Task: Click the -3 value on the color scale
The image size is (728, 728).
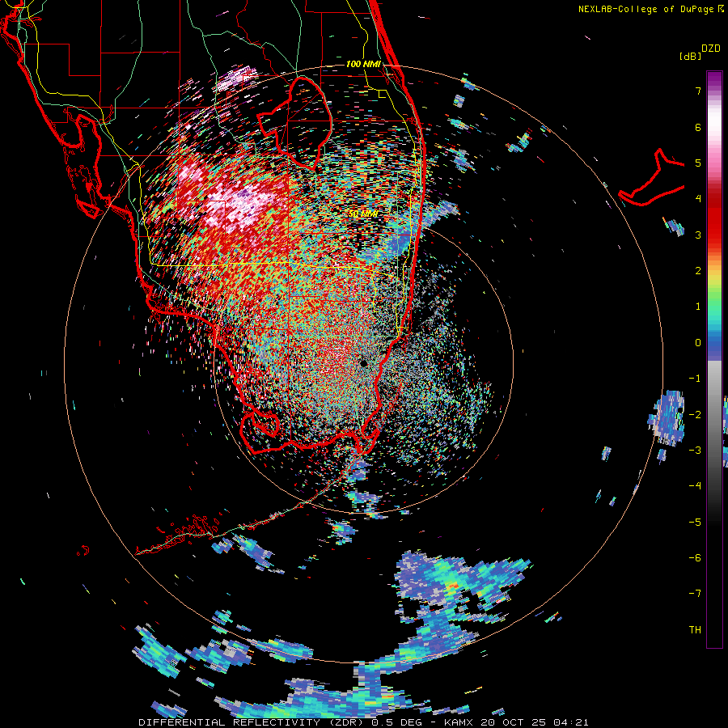Action: point(695,451)
